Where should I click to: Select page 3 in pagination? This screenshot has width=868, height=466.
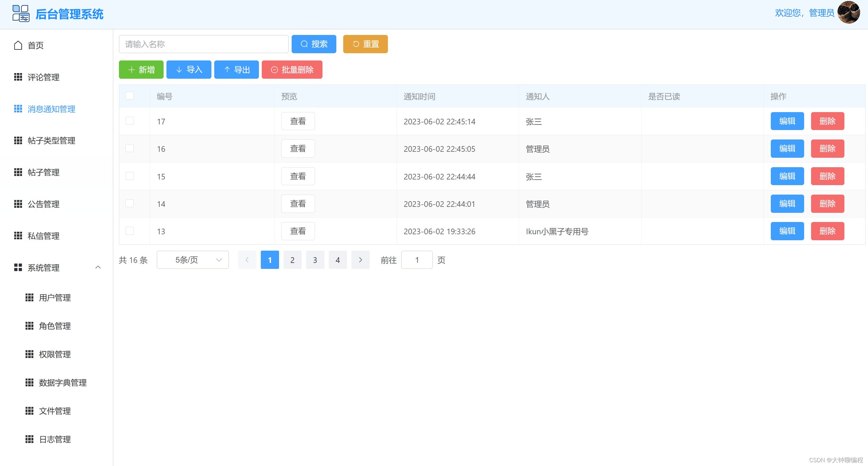click(315, 260)
